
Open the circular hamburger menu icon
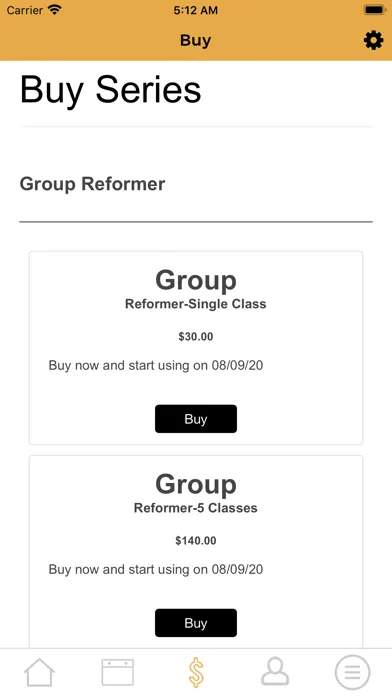click(352, 672)
